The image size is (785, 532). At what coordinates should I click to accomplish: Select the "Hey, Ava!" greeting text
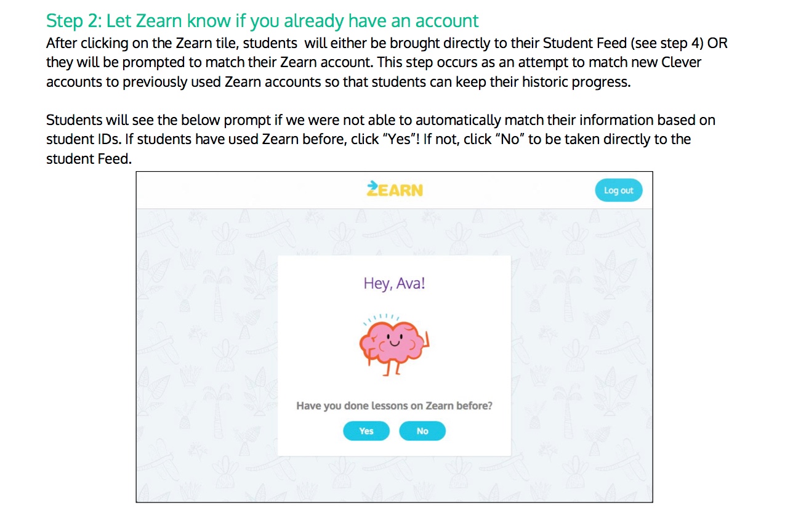point(394,284)
